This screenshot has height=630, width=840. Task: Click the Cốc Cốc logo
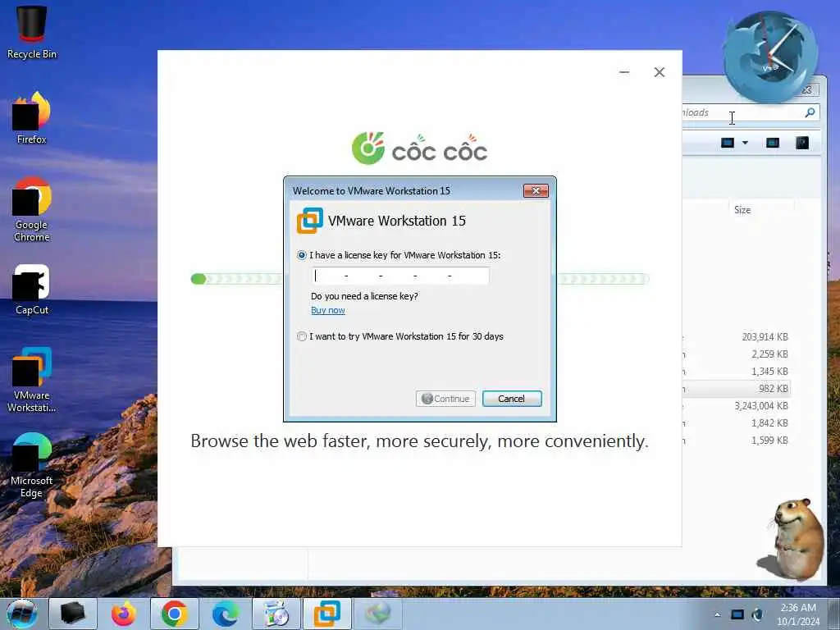419,148
